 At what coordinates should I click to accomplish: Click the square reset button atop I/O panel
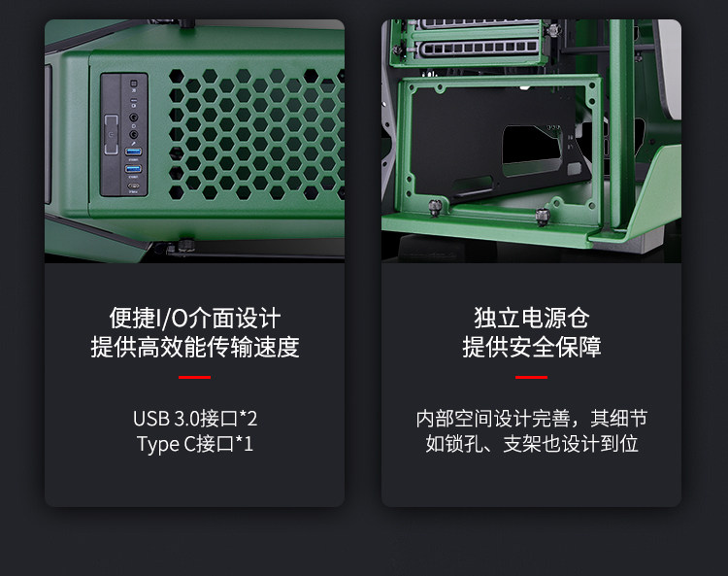click(x=133, y=84)
